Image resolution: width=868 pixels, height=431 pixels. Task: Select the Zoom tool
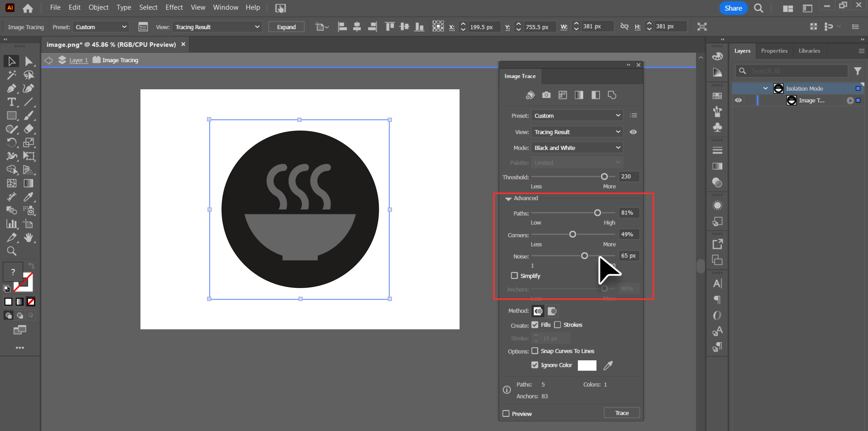(11, 251)
